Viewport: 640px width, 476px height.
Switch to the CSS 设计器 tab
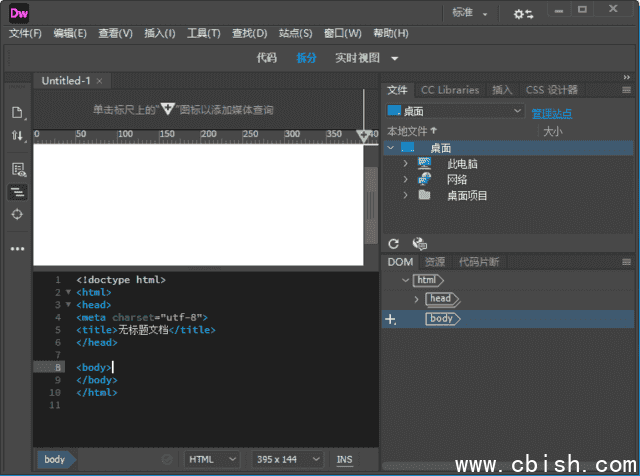tap(551, 90)
